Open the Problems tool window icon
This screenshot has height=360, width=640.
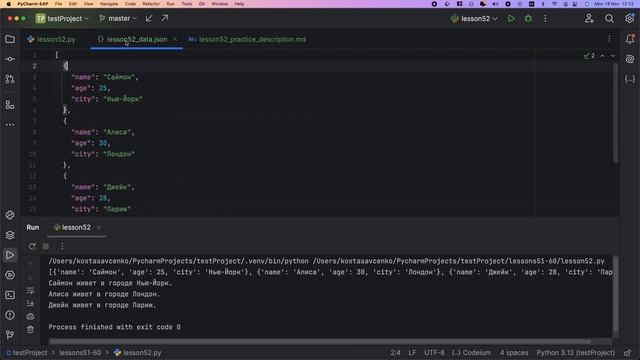[10, 315]
